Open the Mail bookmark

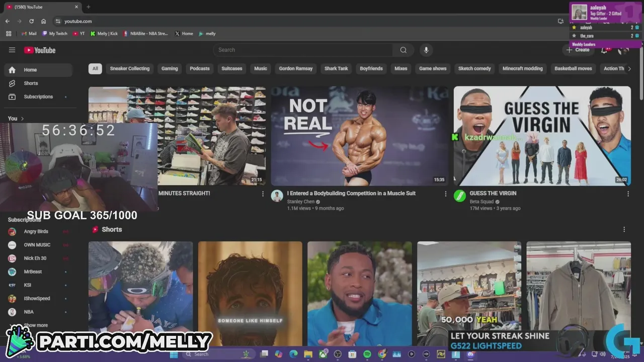[29, 34]
